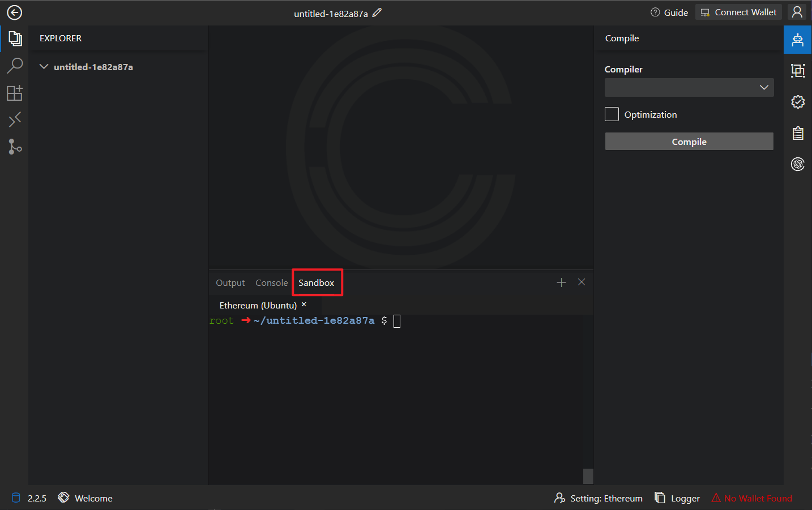
Task: Open the clipboard icon in right sidebar
Action: [797, 133]
